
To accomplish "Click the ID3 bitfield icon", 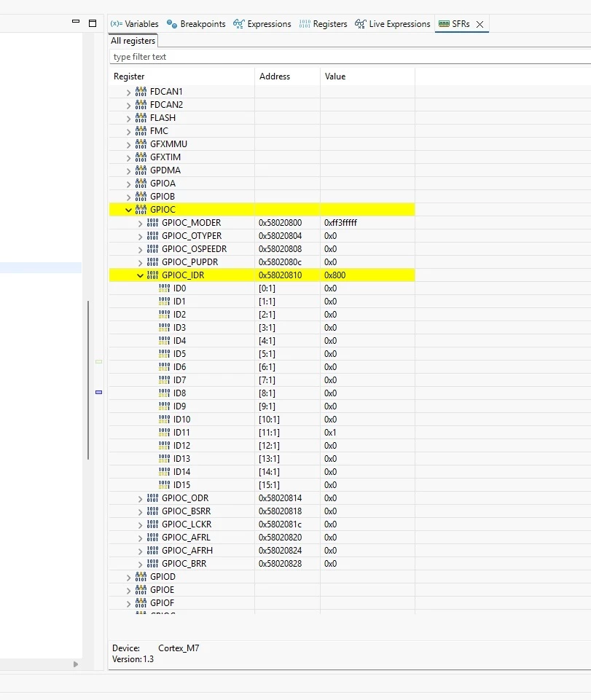I will pyautogui.click(x=165, y=327).
